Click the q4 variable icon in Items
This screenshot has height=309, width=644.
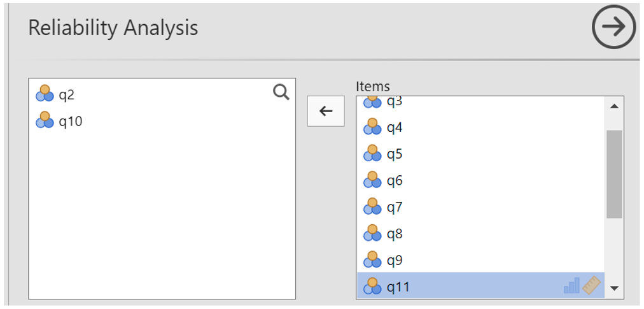point(372,127)
